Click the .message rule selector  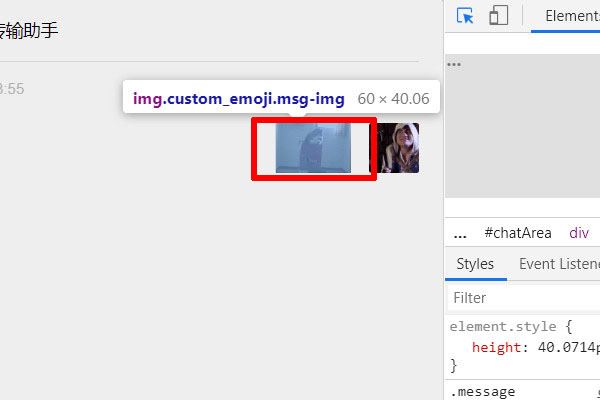click(482, 391)
